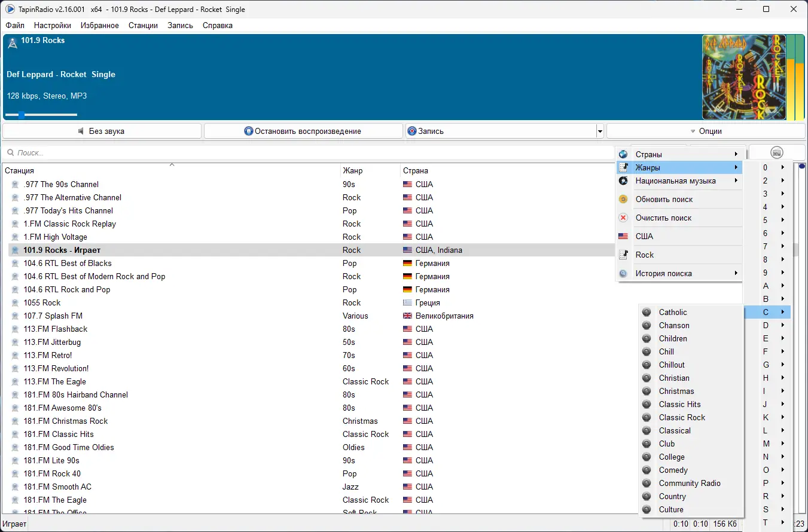Open the Файл menu

(15, 25)
